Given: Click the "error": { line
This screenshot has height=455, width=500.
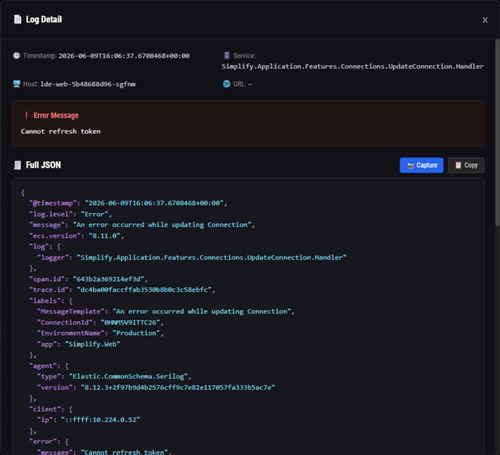Looking at the screenshot, I should click(49, 441).
